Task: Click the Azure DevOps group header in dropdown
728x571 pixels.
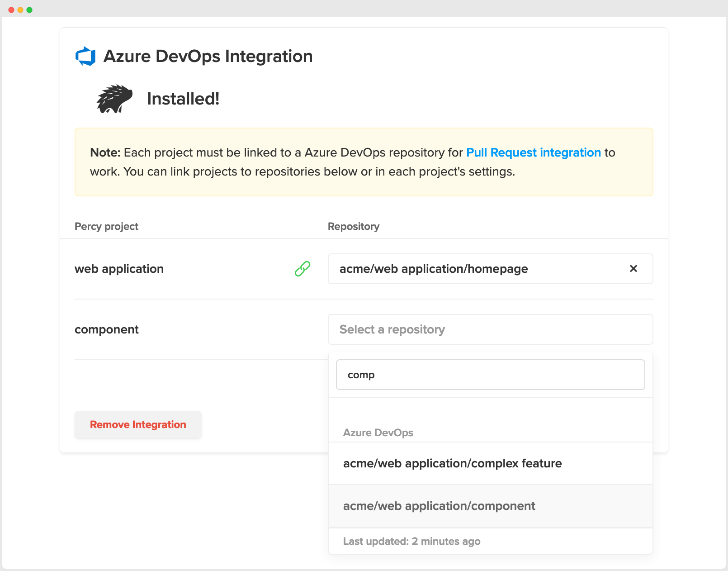Action: point(378,433)
